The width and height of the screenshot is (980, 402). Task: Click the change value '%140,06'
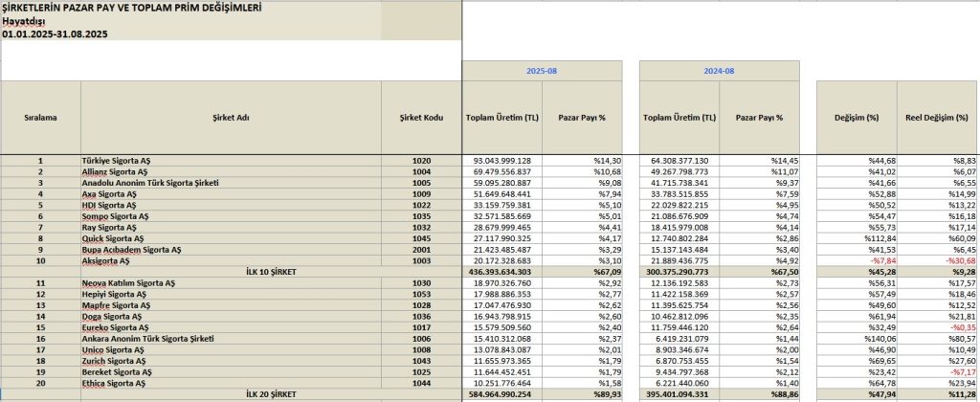pos(857,338)
